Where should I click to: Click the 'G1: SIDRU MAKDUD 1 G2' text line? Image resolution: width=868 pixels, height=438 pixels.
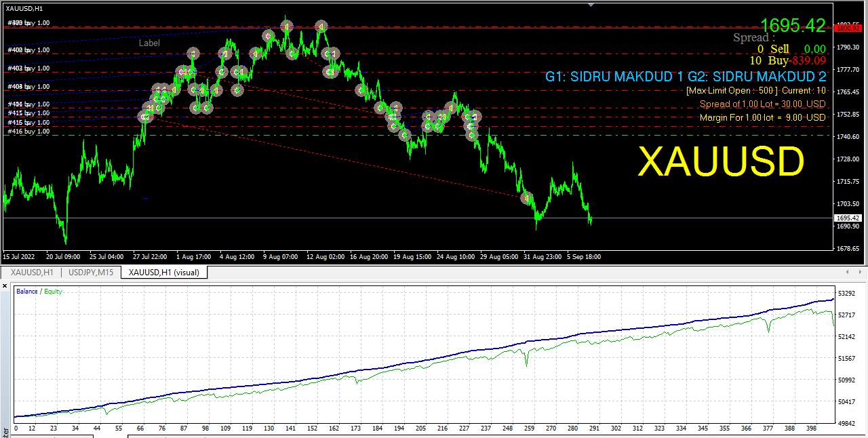(x=686, y=76)
